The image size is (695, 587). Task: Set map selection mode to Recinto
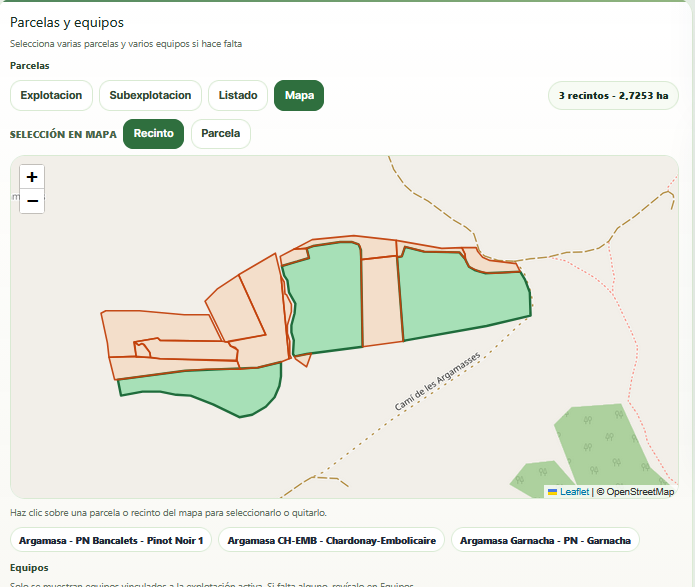coord(153,133)
